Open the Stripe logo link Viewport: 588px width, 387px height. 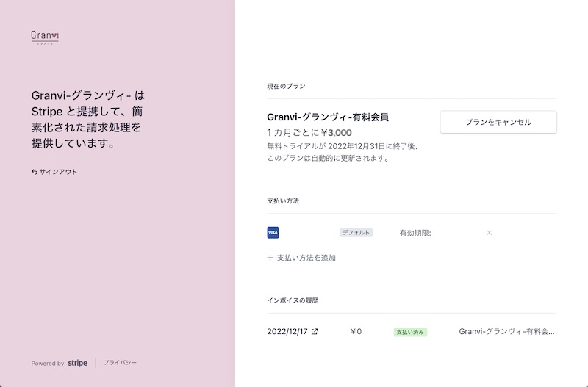78,363
